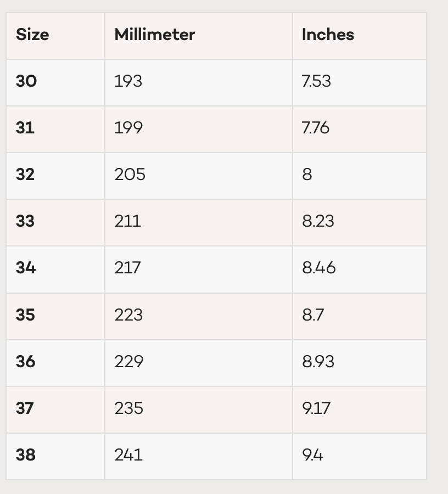448x494 pixels.
Task: Click the Millimeter column header
Action: coord(154,35)
